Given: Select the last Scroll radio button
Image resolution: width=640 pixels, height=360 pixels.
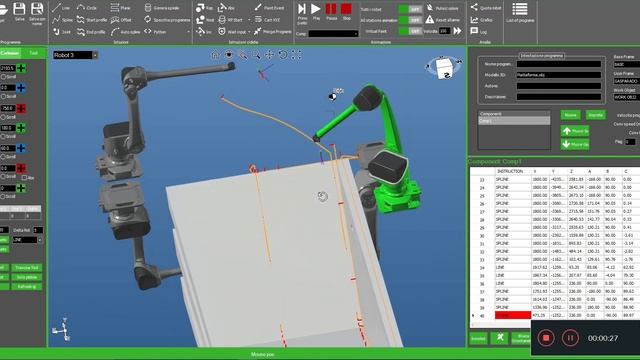Looking at the screenshot, I should tap(3, 197).
